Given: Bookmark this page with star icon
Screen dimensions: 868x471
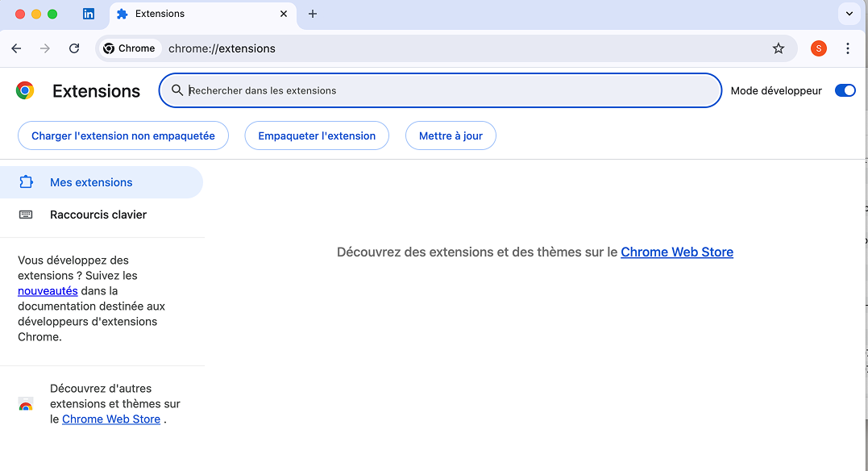Looking at the screenshot, I should coord(779,48).
